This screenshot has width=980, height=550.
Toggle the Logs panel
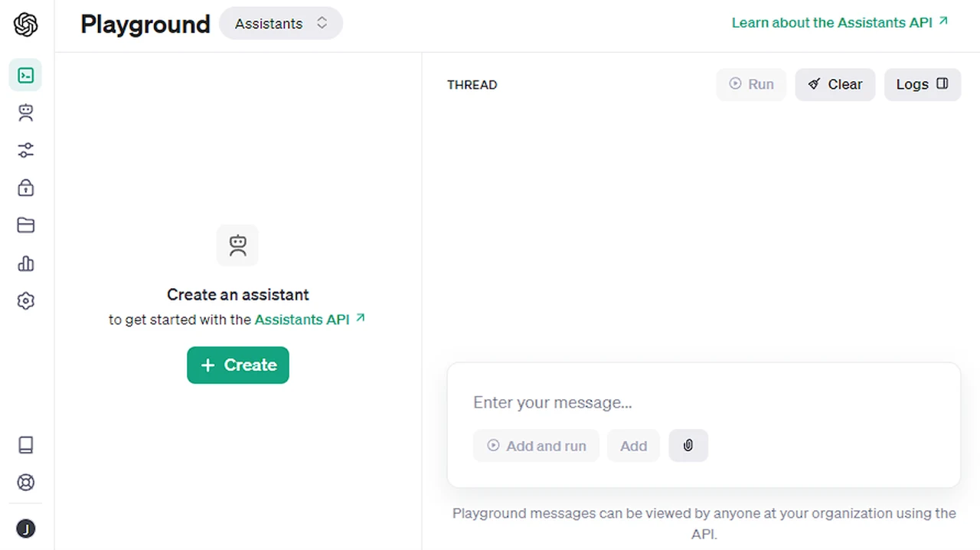coord(923,84)
